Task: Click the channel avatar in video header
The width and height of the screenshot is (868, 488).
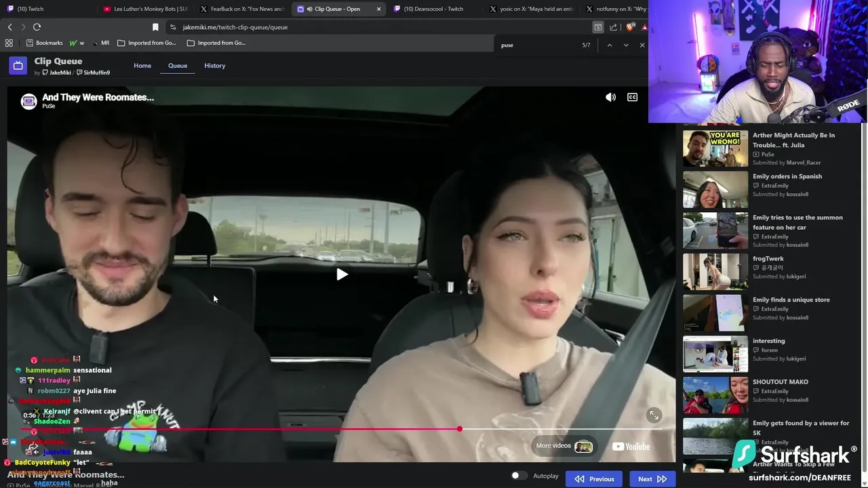Action: tap(28, 102)
